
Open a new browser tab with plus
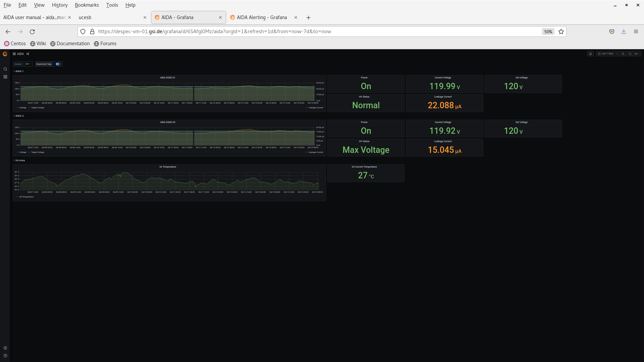click(x=308, y=17)
